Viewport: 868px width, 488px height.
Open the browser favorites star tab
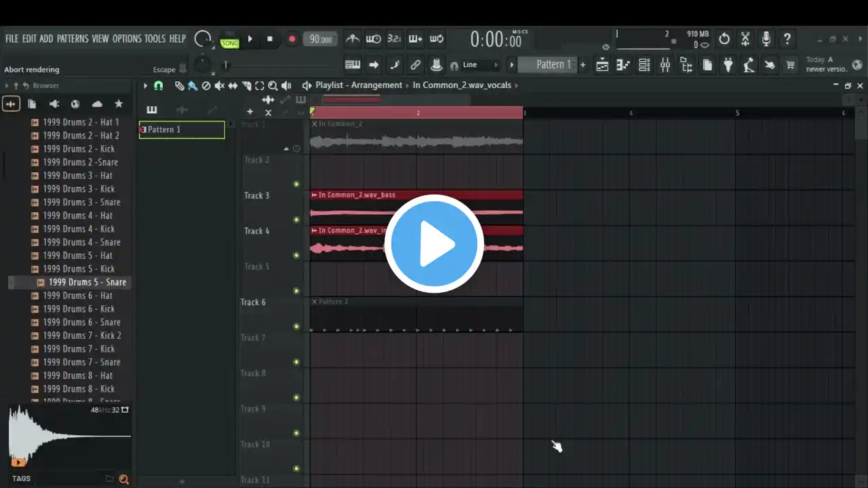(x=119, y=104)
